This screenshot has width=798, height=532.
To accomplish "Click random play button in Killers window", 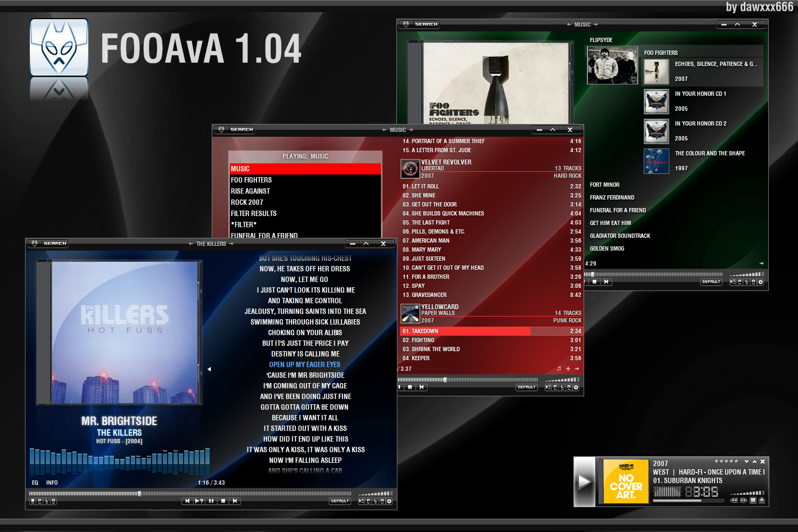I will (199, 501).
